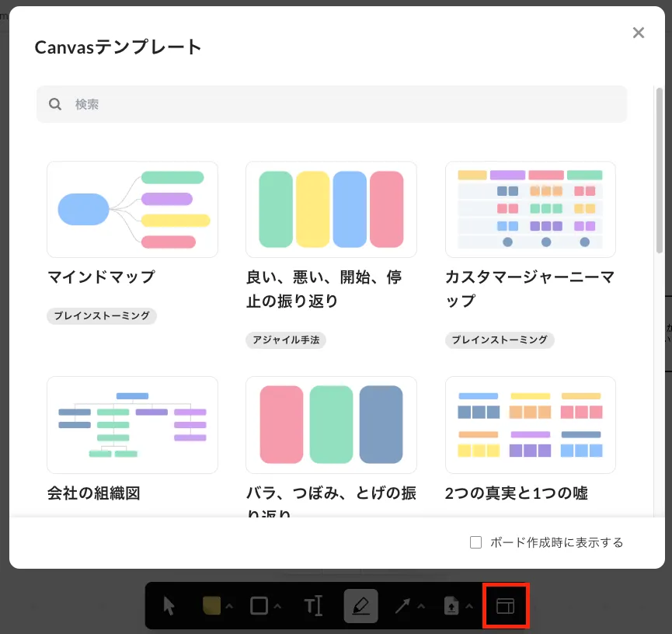Expand the upload options arrow
This screenshot has height=634, width=672.
pyautogui.click(x=469, y=606)
